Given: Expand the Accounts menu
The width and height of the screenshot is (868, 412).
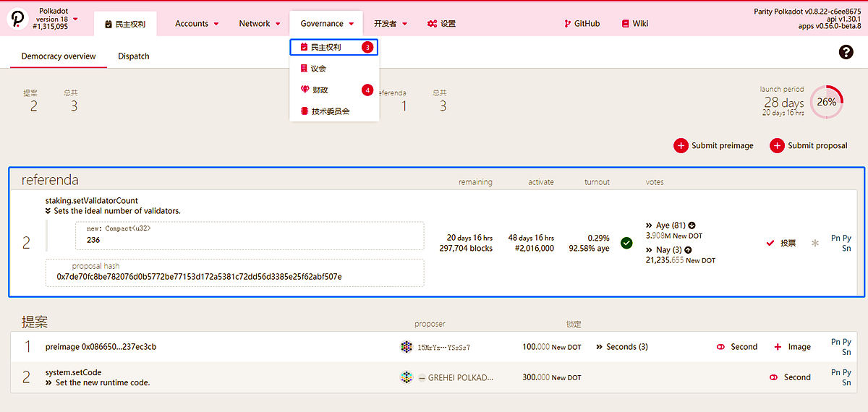Looking at the screenshot, I should 197,24.
